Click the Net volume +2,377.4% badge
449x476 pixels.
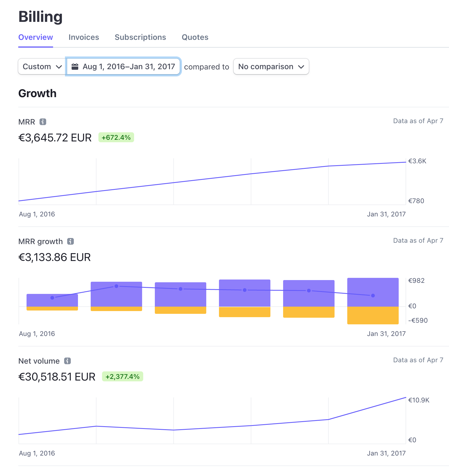[x=122, y=377]
